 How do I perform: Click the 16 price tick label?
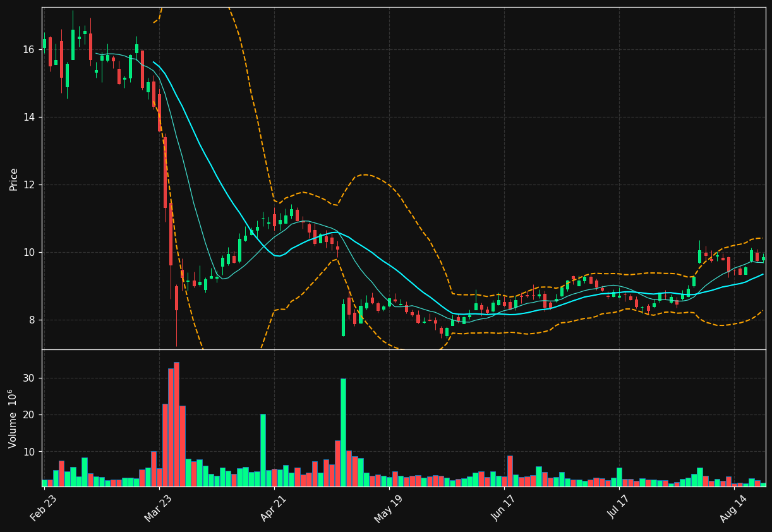[x=29, y=49]
